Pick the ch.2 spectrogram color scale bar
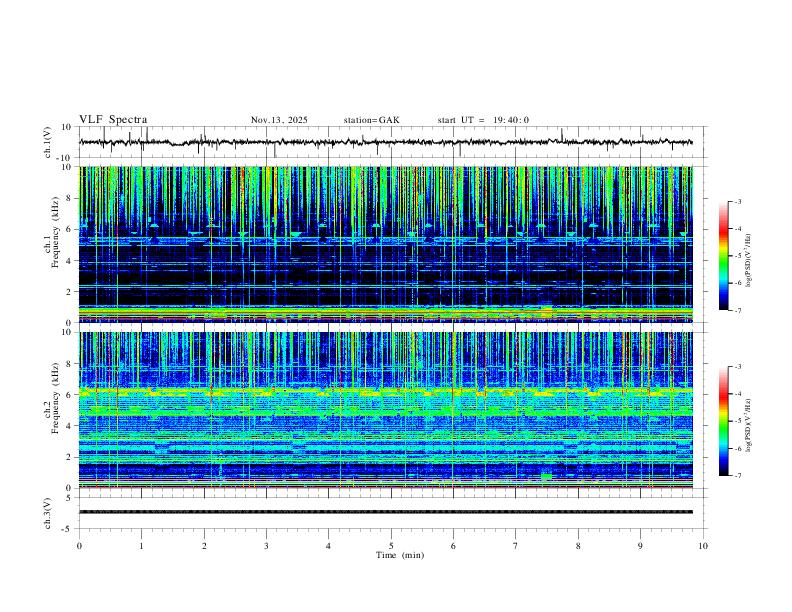This screenshot has height=612, width=792. 724,421
